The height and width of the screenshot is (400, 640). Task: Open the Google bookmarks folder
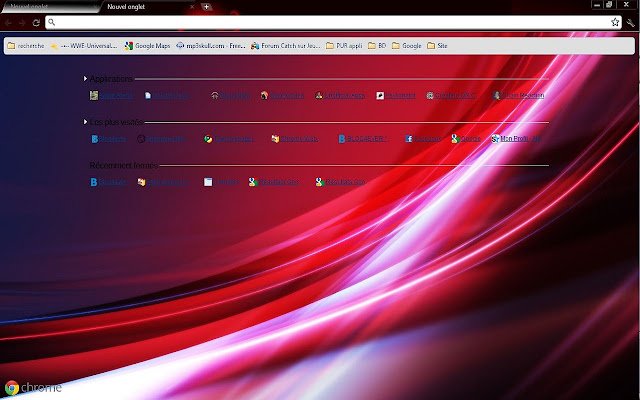pos(407,46)
